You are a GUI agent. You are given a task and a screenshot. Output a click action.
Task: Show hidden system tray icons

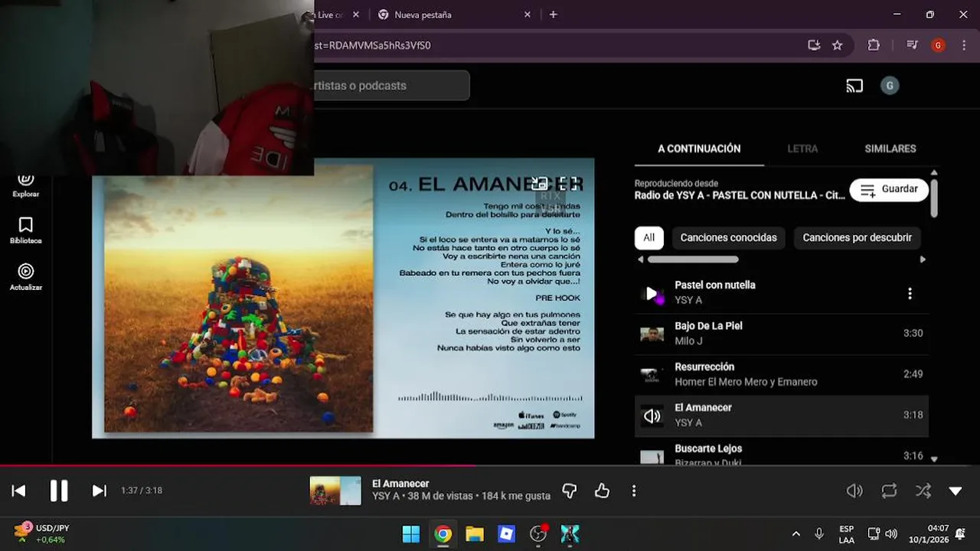point(795,534)
